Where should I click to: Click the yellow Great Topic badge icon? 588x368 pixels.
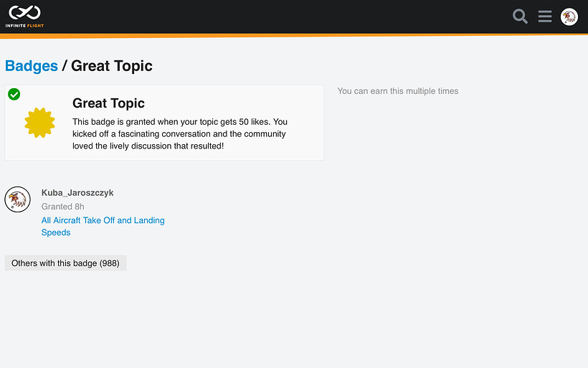(x=39, y=123)
